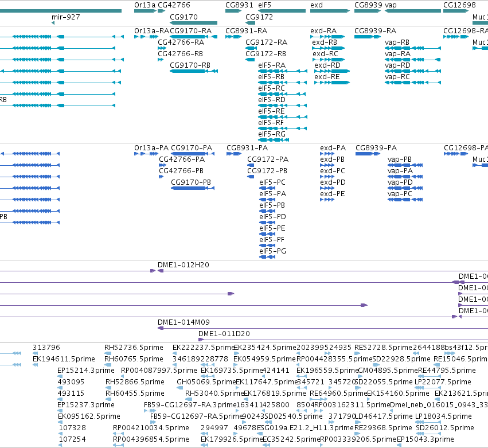Select the CG42766-RA transcript label
Screen dimensions: 488x448
[x=181, y=42]
